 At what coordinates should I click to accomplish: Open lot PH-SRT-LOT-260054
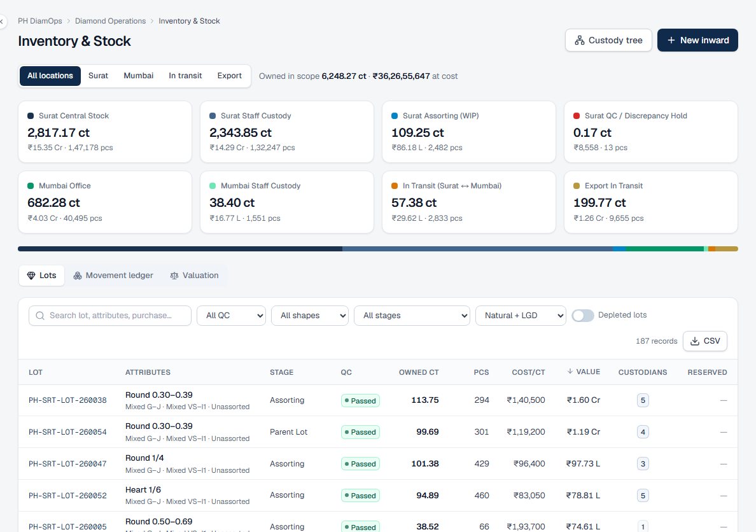(x=67, y=432)
